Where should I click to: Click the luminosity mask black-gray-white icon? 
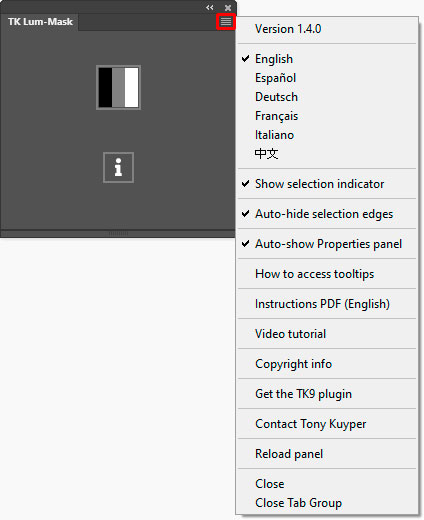tap(118, 87)
